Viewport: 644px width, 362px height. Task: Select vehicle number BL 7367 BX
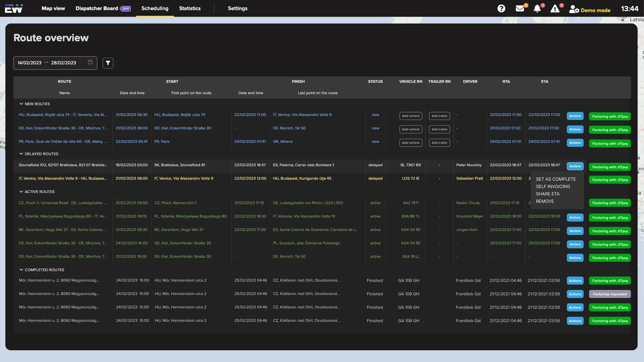point(411,165)
